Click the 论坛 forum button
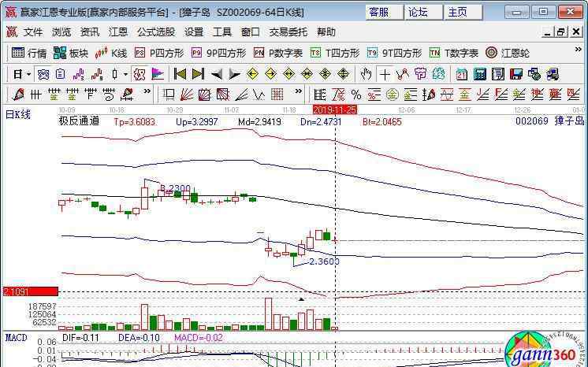 click(x=424, y=13)
